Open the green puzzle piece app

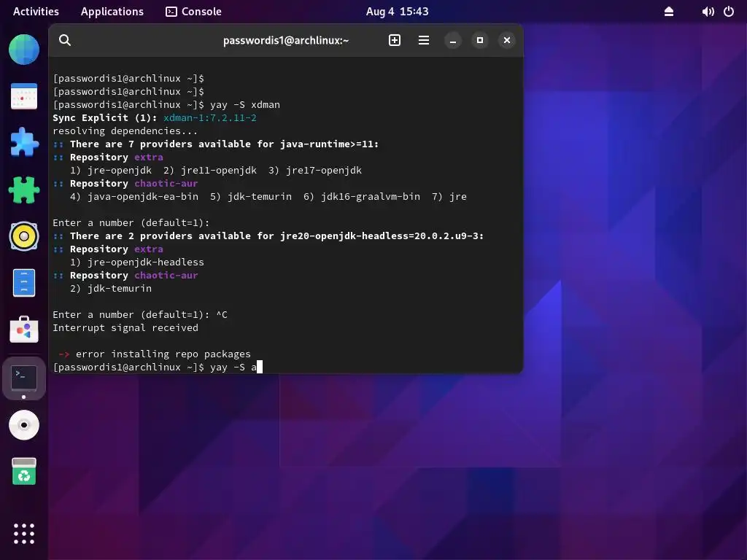[x=24, y=190]
